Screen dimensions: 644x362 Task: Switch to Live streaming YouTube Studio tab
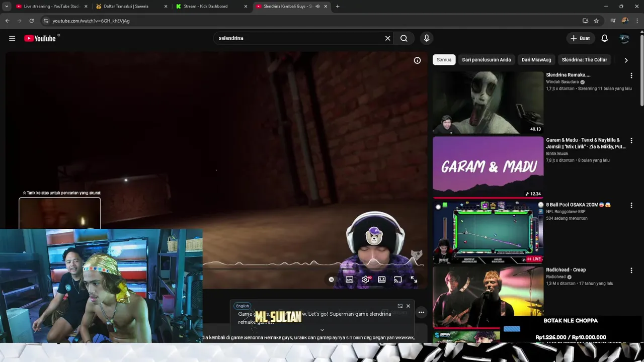(x=51, y=7)
